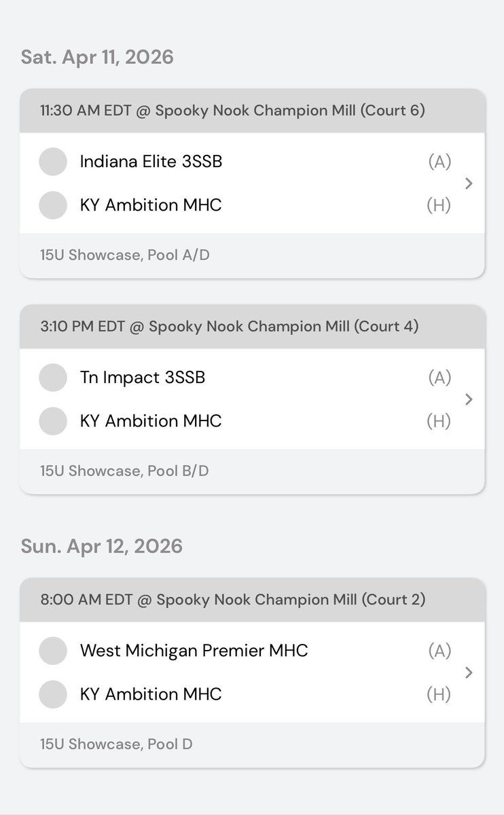Open the 8:00 AM game details chevron
Image resolution: width=504 pixels, height=815 pixels.
[469, 672]
